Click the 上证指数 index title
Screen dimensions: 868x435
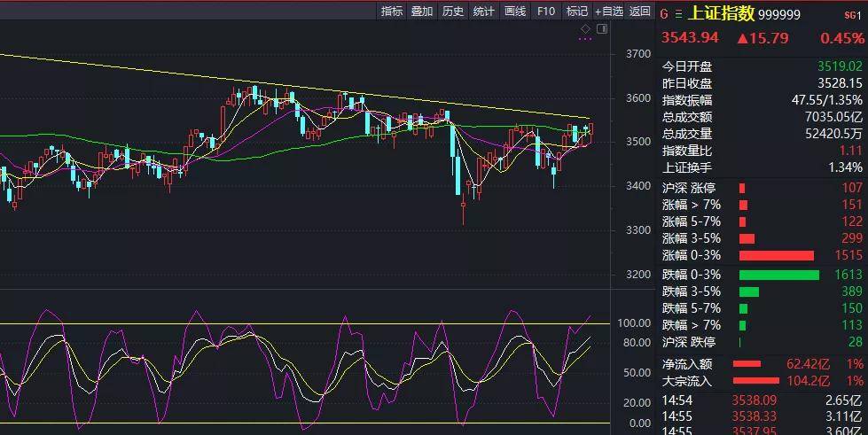722,13
